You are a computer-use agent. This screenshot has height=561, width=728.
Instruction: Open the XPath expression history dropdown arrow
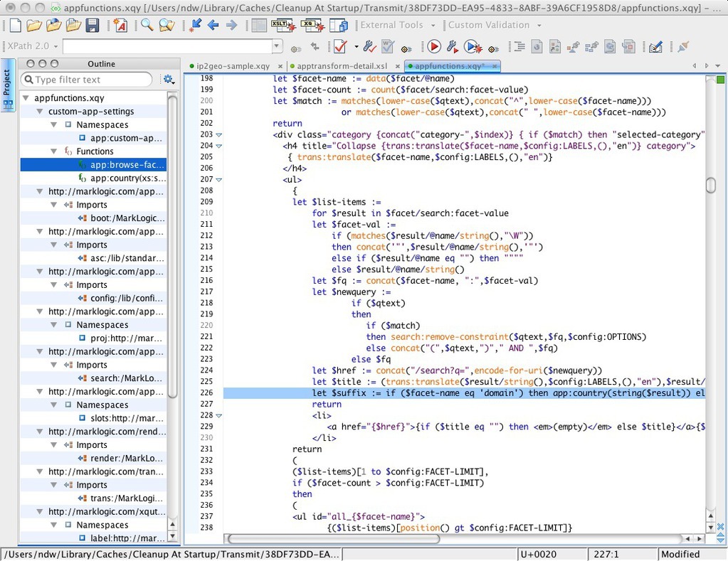point(277,46)
